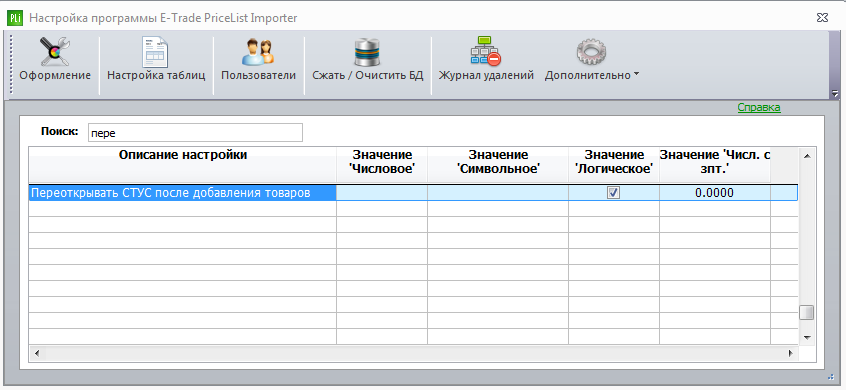The width and height of the screenshot is (846, 390).
Task: Click the Дополнительно gear icon
Action: pyautogui.click(x=592, y=52)
